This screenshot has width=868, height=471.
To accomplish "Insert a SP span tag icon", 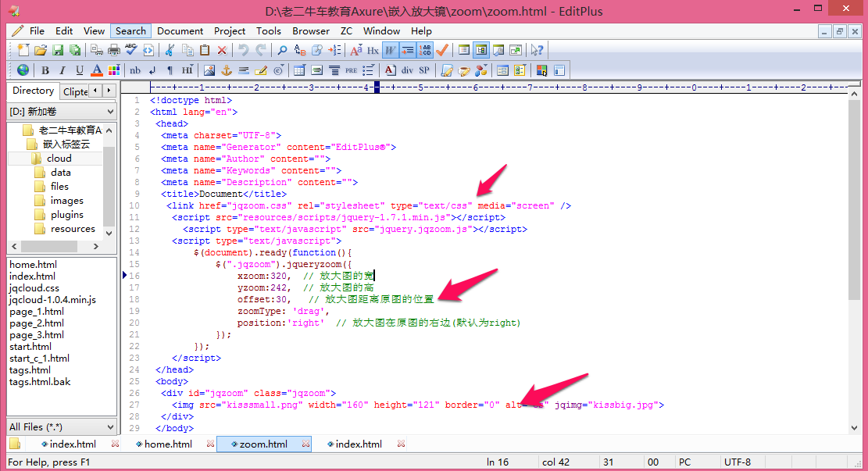I will pos(424,70).
